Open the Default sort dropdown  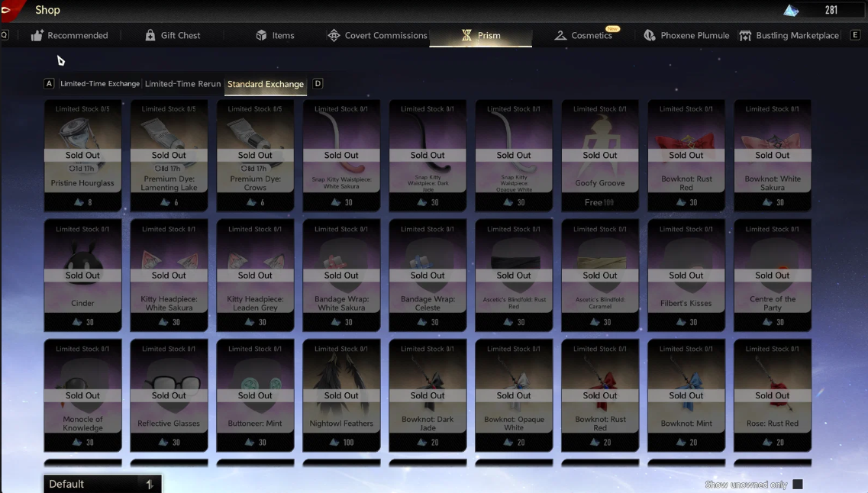pyautogui.click(x=102, y=484)
